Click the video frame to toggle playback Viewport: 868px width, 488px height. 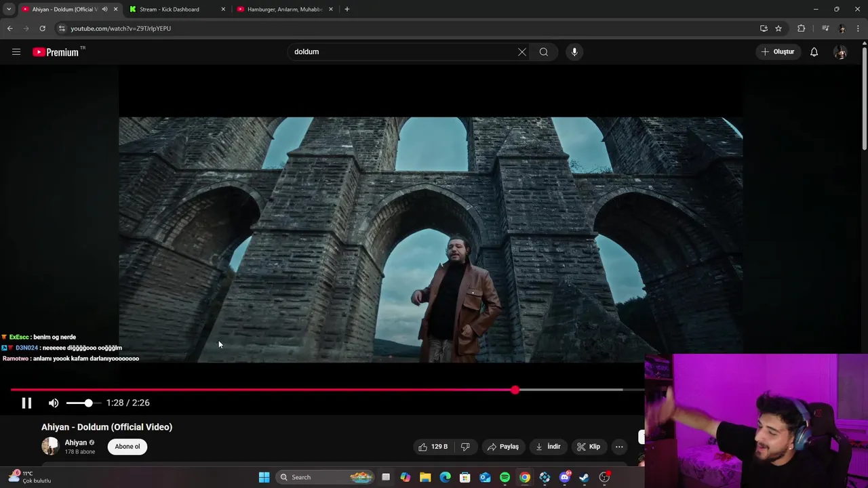(x=431, y=239)
